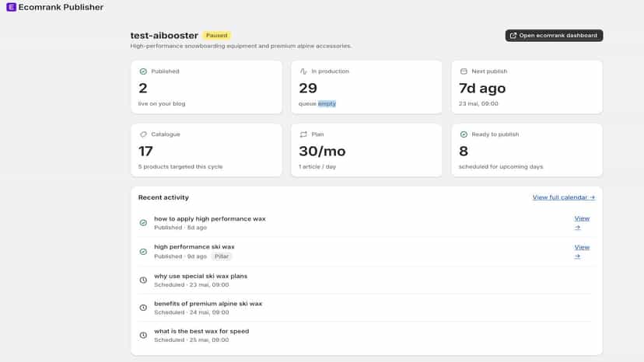Image resolution: width=644 pixels, height=362 pixels.
Task: View the how to apply high performance wax article
Action: click(x=582, y=222)
